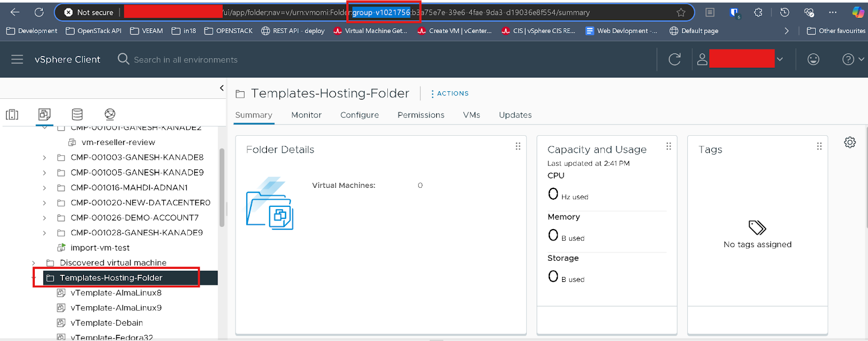This screenshot has width=868, height=341.
Task: Open the Summary tab
Action: pos(254,115)
